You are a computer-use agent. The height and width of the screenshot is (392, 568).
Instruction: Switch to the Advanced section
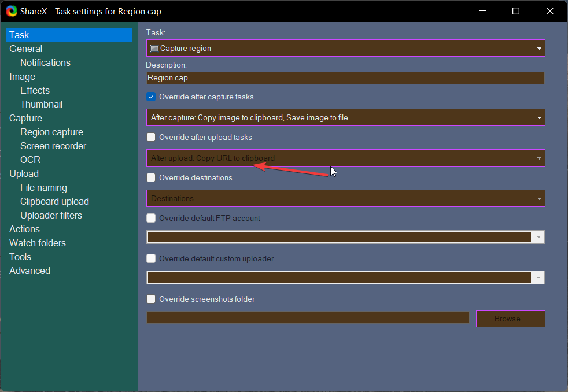[29, 271]
